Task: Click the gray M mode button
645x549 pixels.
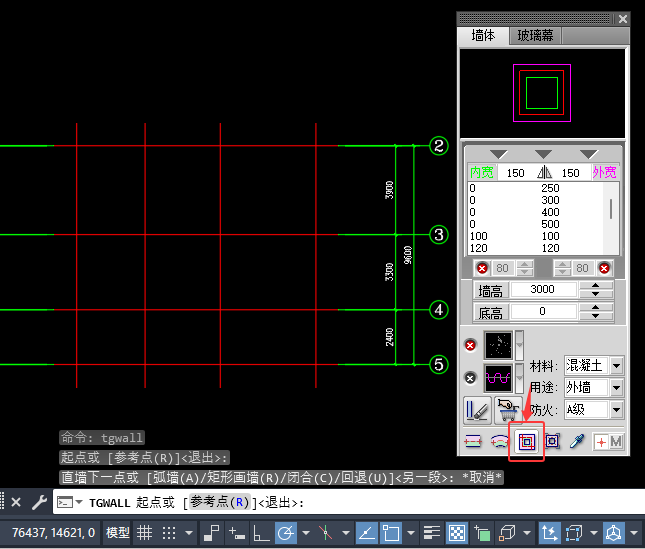Action: (616, 442)
